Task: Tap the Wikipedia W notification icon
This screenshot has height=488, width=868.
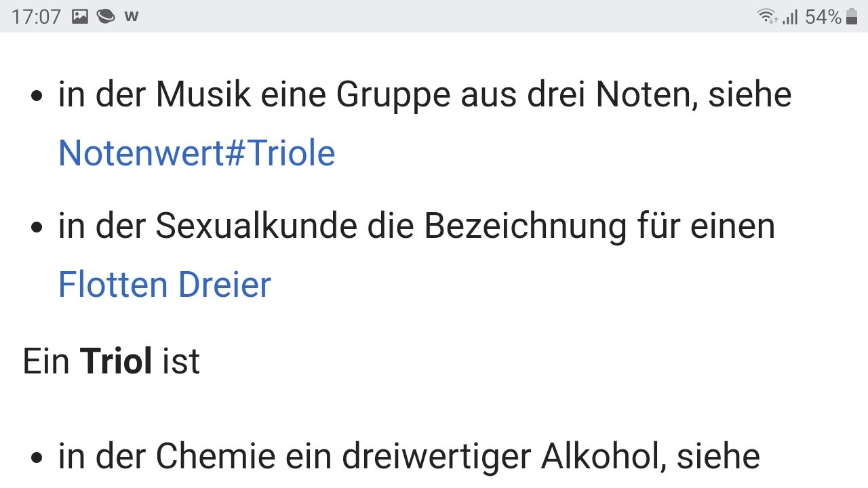Action: point(132,17)
